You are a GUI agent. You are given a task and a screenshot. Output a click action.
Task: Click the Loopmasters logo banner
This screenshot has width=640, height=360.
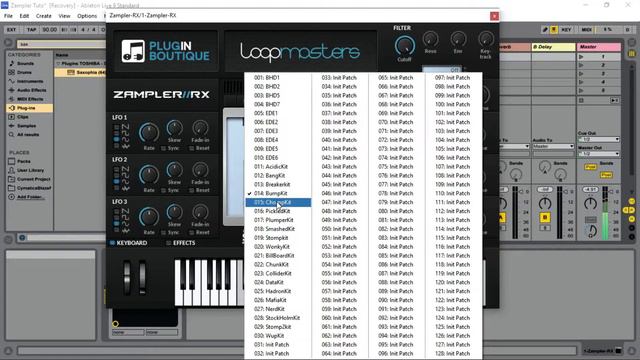pos(300,52)
